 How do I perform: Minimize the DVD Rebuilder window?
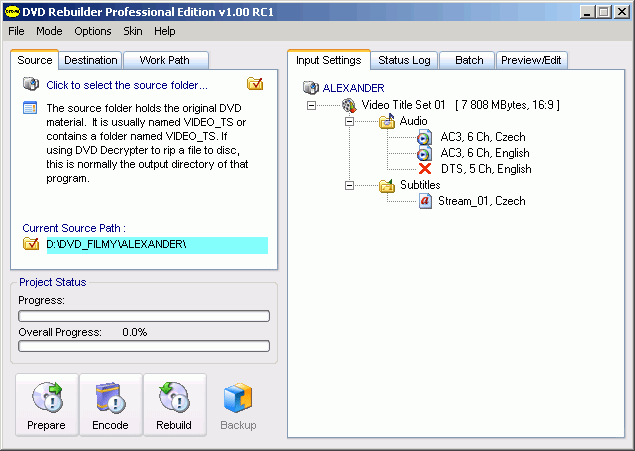[587, 12]
